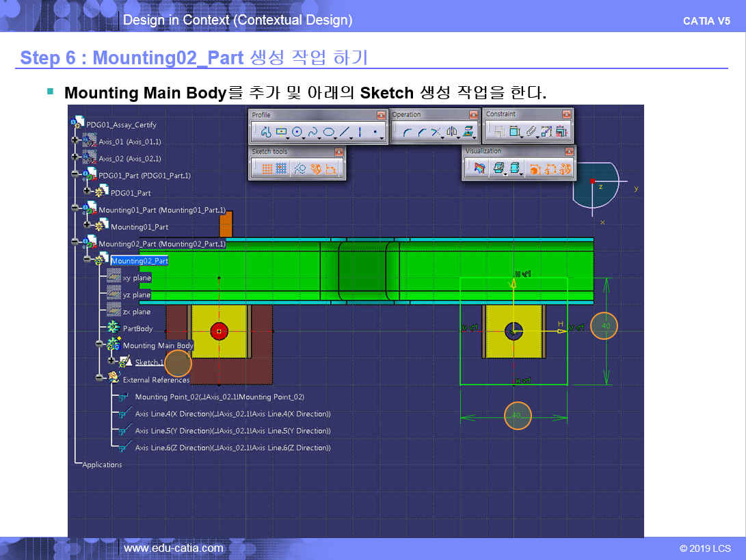Click the compass in the top-right viewport

tap(594, 183)
